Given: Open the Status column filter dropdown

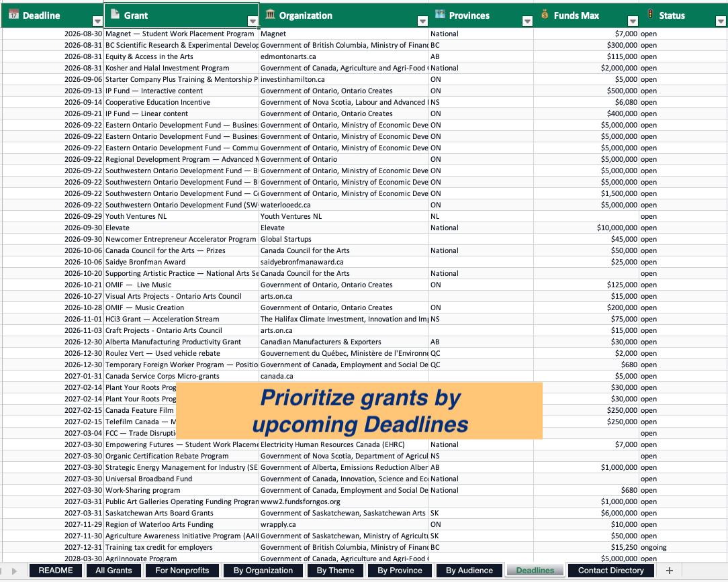Looking at the screenshot, I should pyautogui.click(x=721, y=21).
